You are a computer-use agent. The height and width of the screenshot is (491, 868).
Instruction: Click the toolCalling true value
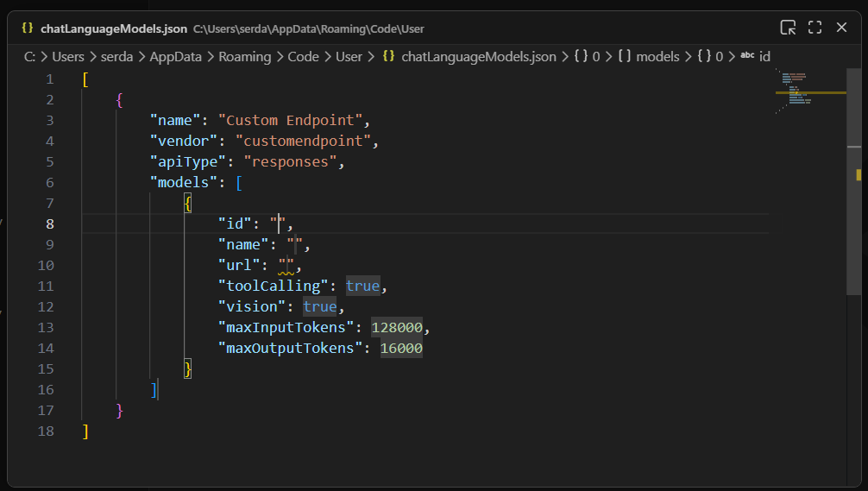click(362, 286)
